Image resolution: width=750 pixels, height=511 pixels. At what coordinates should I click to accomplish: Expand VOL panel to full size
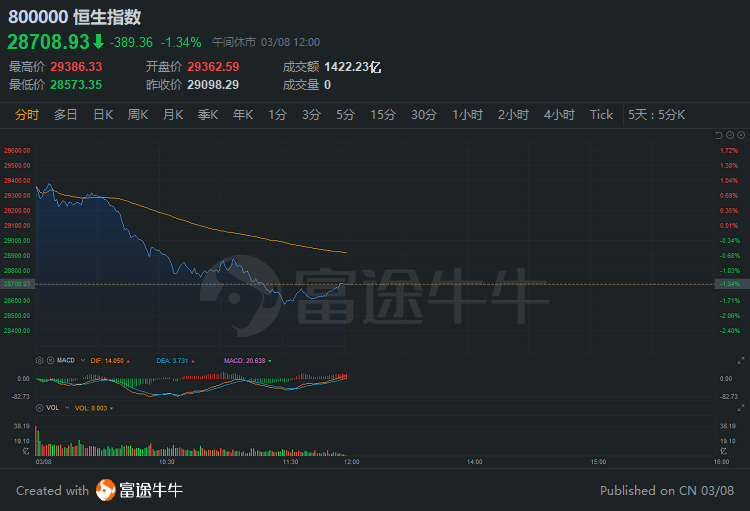741,408
